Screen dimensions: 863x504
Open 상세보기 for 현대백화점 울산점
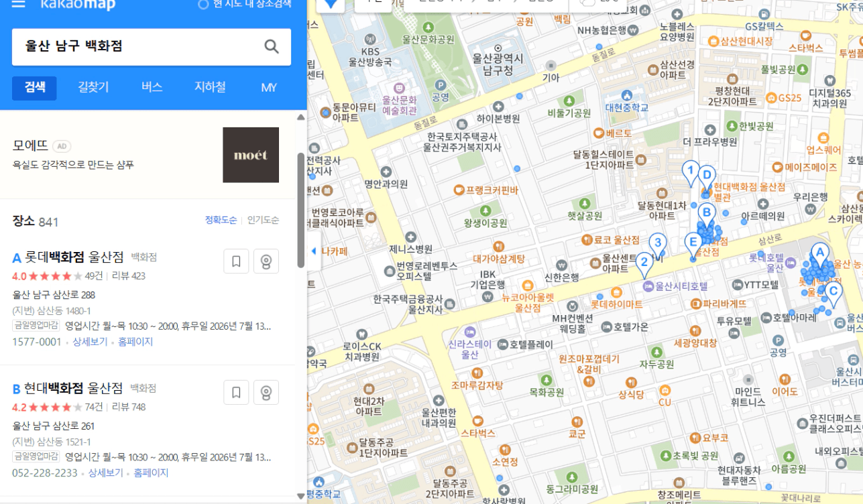pos(106,473)
